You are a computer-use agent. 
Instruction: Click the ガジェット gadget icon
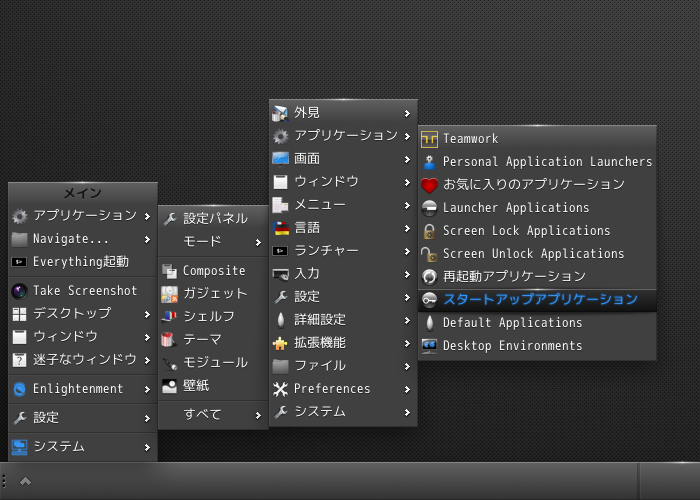(169, 294)
